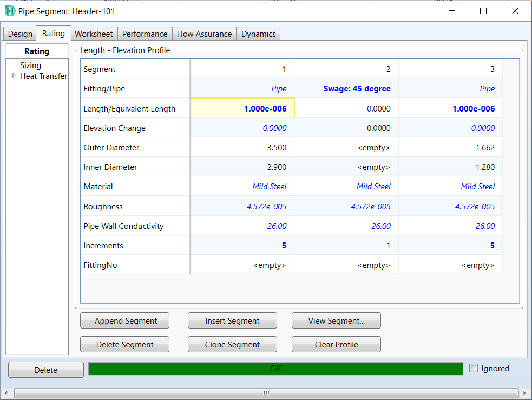The image size is (532, 400).
Task: Click Delete Segment button
Action: tap(124, 344)
